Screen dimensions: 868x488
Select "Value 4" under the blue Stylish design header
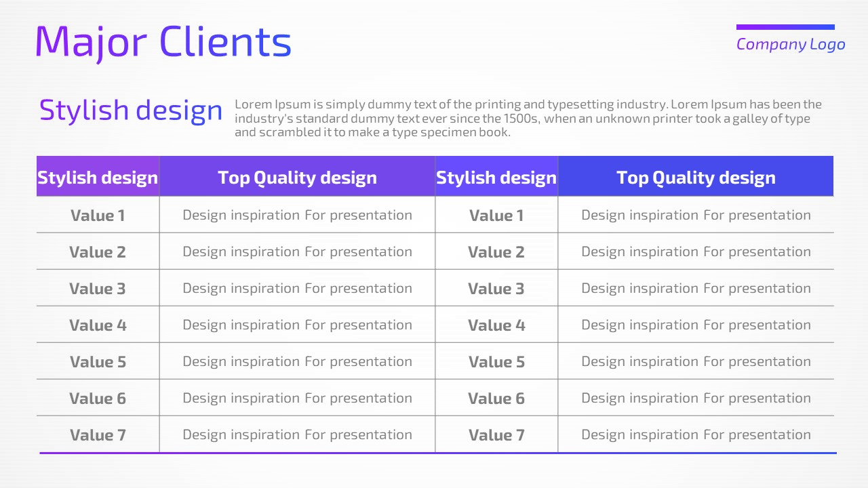pos(496,325)
